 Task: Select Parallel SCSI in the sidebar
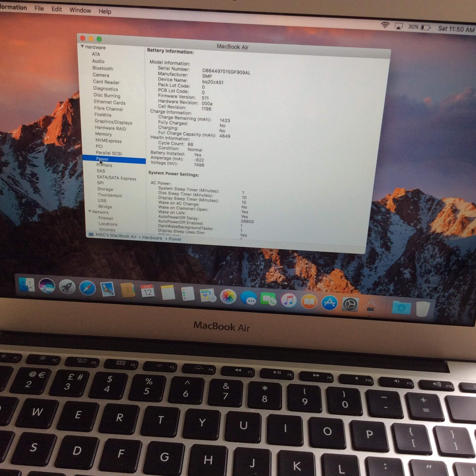[x=109, y=153]
